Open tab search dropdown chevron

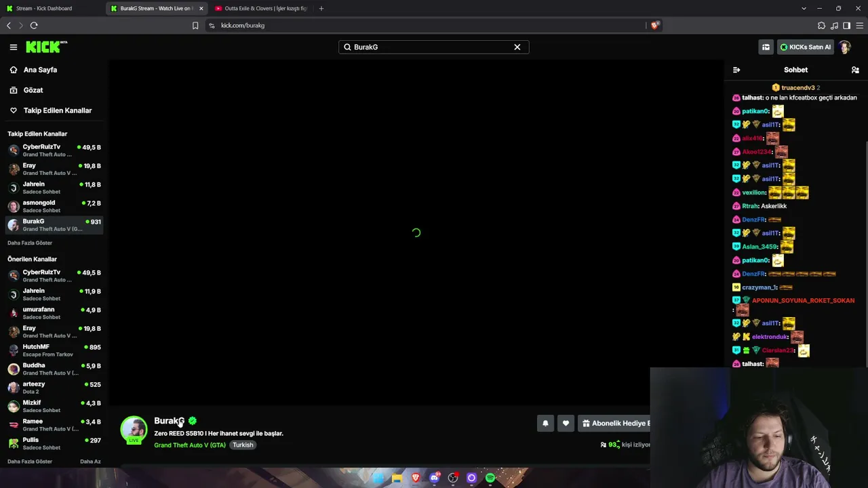804,8
